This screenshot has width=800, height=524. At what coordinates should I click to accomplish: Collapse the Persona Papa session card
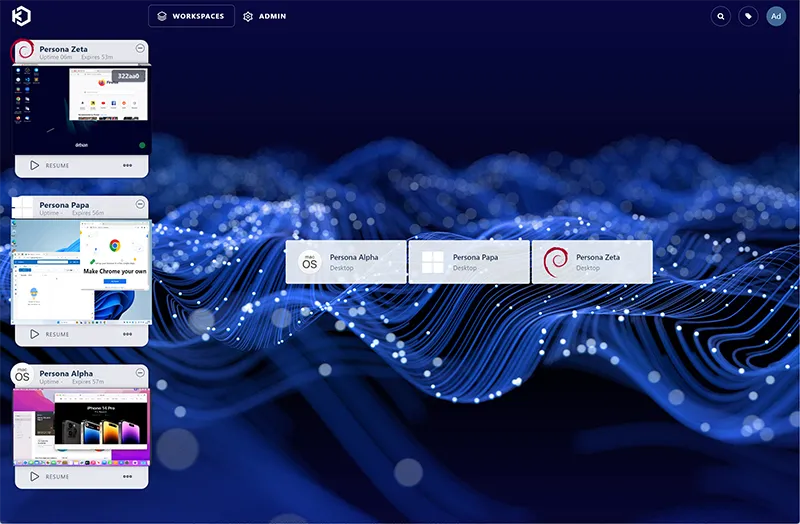point(139,204)
